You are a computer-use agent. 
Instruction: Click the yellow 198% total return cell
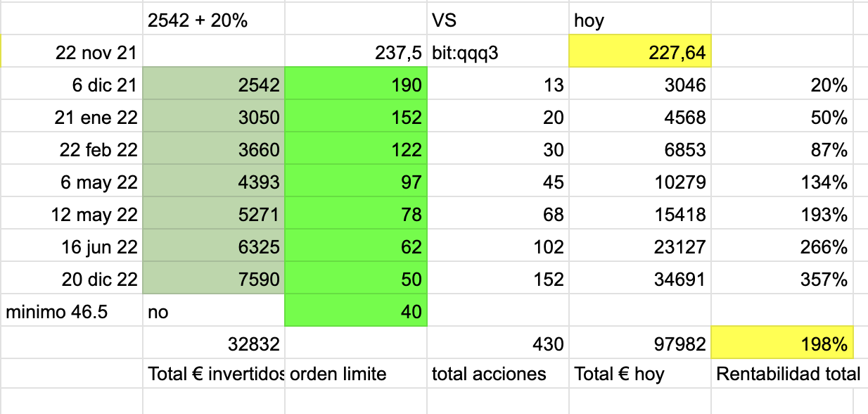[x=781, y=343]
